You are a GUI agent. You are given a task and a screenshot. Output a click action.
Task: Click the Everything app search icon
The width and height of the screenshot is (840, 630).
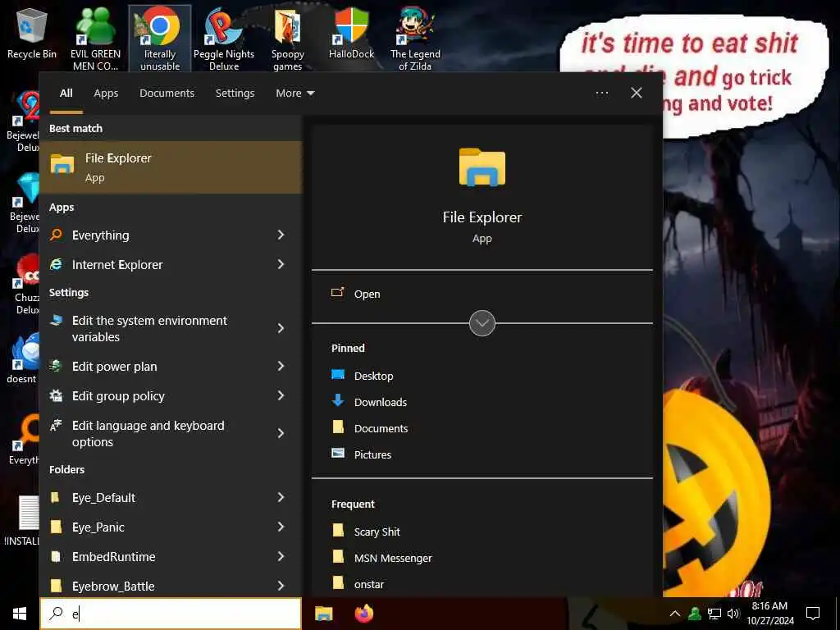[57, 235]
